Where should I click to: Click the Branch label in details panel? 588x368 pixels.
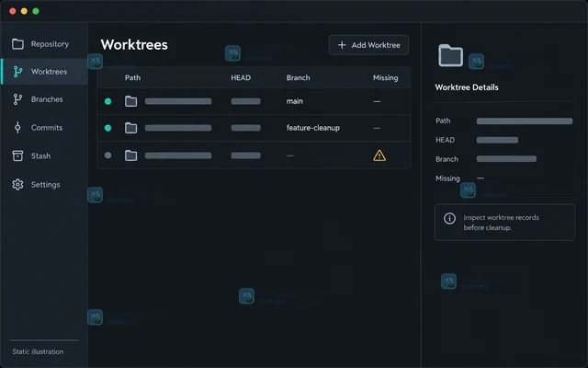(447, 159)
